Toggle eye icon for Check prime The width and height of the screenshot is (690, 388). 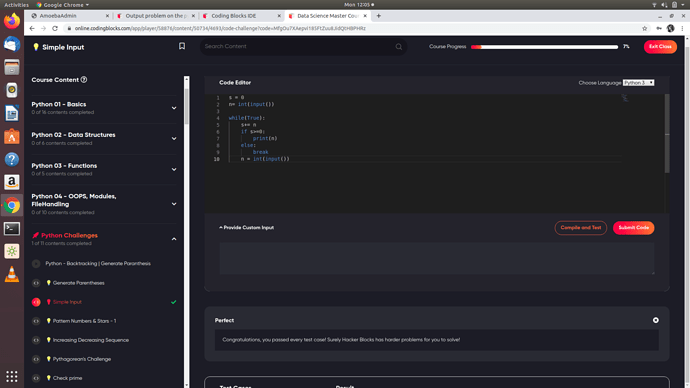(x=36, y=378)
